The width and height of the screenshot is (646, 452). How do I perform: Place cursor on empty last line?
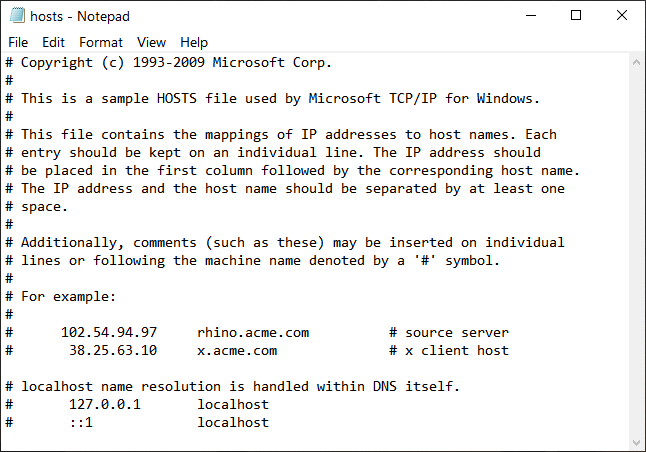[x=313, y=440]
